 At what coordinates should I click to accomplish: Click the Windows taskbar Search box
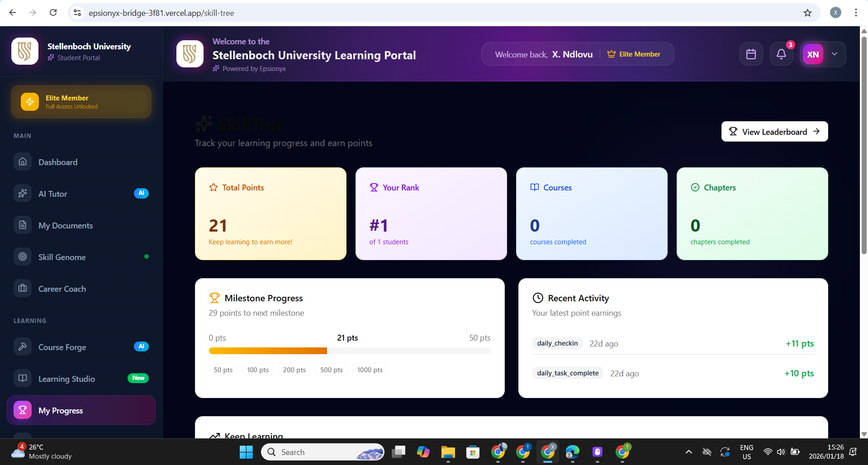323,452
